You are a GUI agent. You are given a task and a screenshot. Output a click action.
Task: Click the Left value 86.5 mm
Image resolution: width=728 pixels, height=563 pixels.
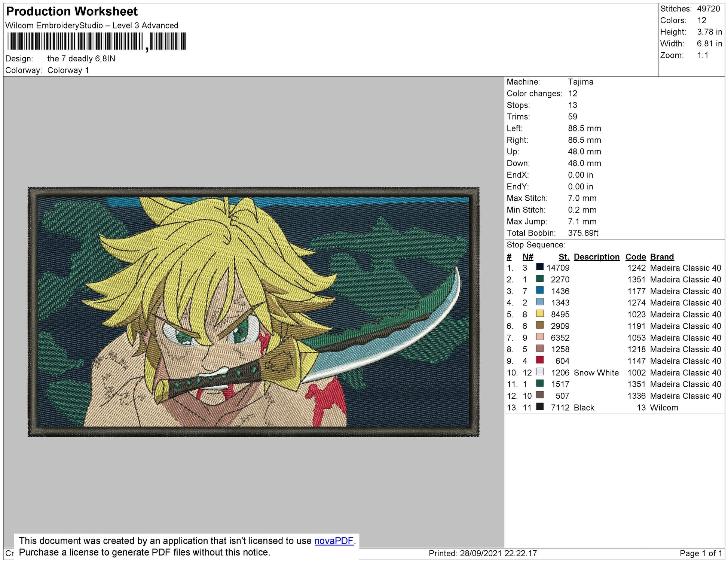pyautogui.click(x=584, y=128)
